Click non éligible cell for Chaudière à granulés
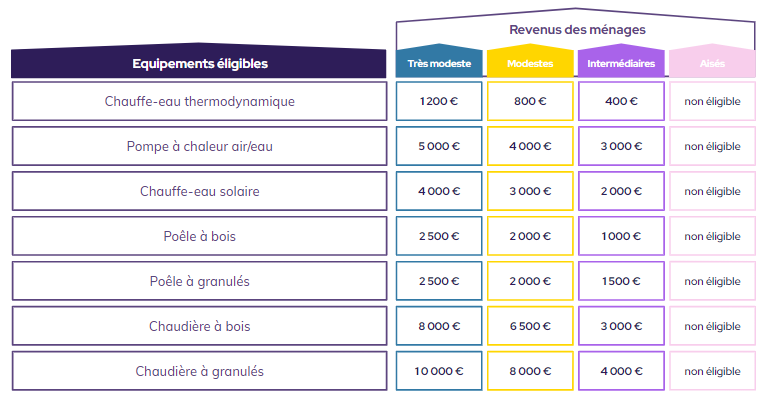Image resolution: width=768 pixels, height=406 pixels. point(712,371)
